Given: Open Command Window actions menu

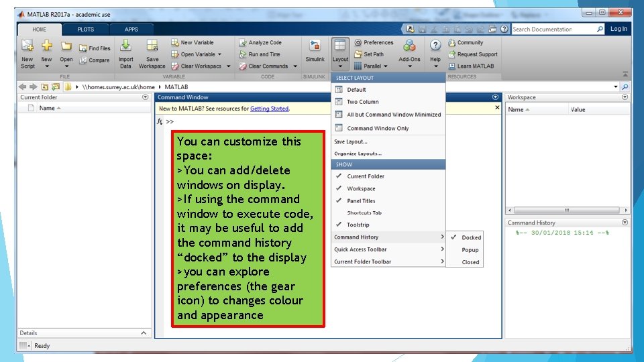Looking at the screenshot, I should pyautogui.click(x=495, y=97).
